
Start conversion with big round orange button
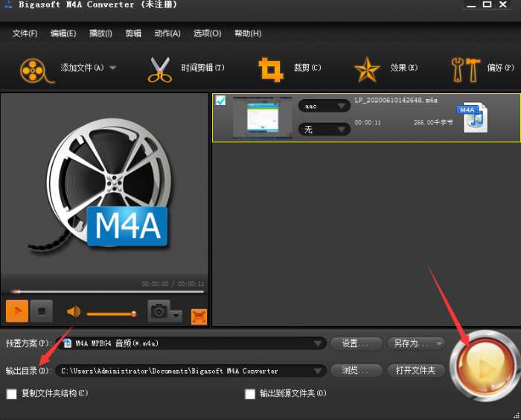pyautogui.click(x=485, y=366)
